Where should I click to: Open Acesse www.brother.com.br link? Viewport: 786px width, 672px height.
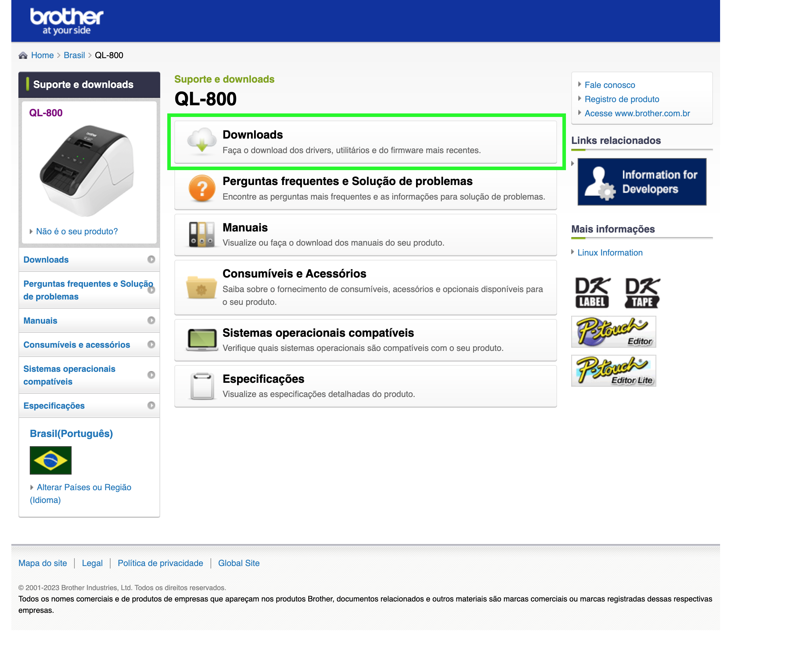point(637,113)
